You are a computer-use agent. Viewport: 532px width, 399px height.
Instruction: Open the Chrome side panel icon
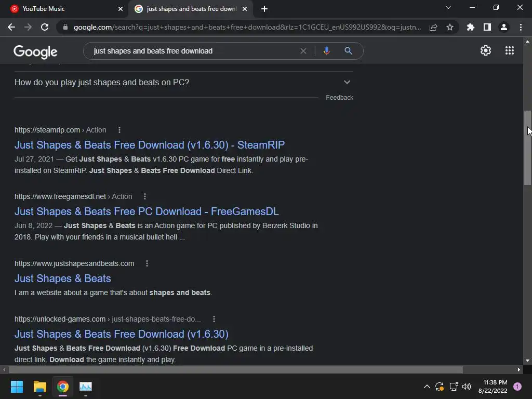click(x=487, y=27)
